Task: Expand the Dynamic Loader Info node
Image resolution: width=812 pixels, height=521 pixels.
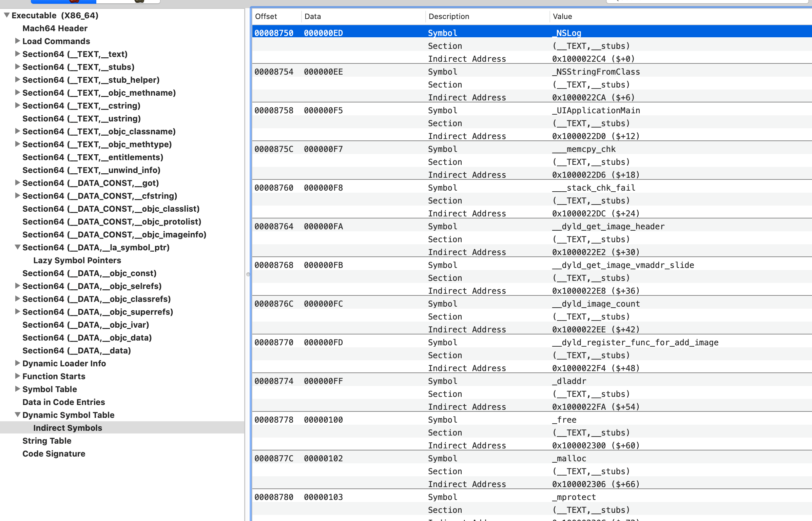Action: pos(17,363)
